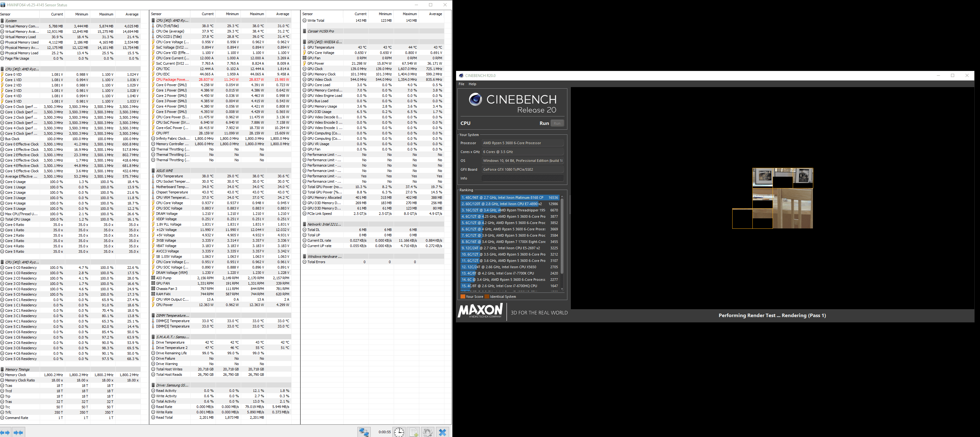Select the Memory Clock Ratio row
The image size is (980, 437).
point(70,380)
